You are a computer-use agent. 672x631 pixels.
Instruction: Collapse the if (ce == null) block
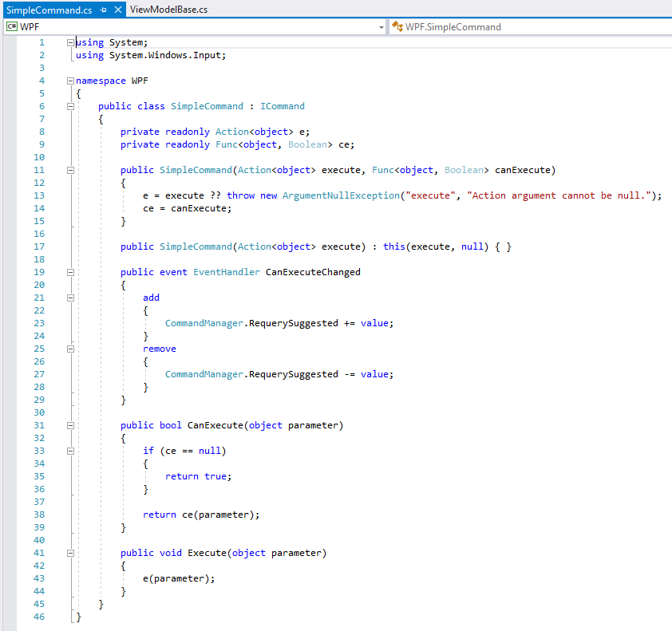(71, 451)
